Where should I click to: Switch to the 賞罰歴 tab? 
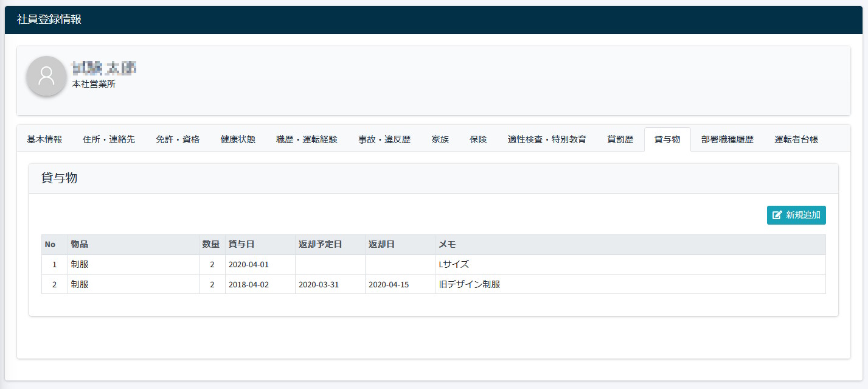[620, 139]
